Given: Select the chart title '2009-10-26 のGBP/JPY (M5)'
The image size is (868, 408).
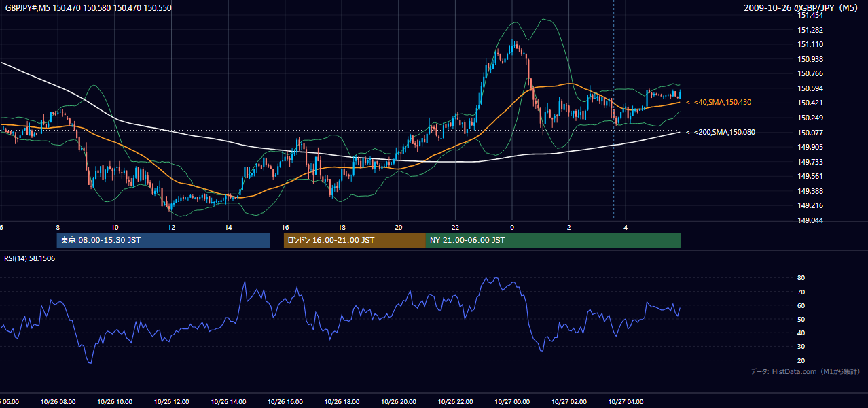Looking at the screenshot, I should pyautogui.click(x=802, y=8).
